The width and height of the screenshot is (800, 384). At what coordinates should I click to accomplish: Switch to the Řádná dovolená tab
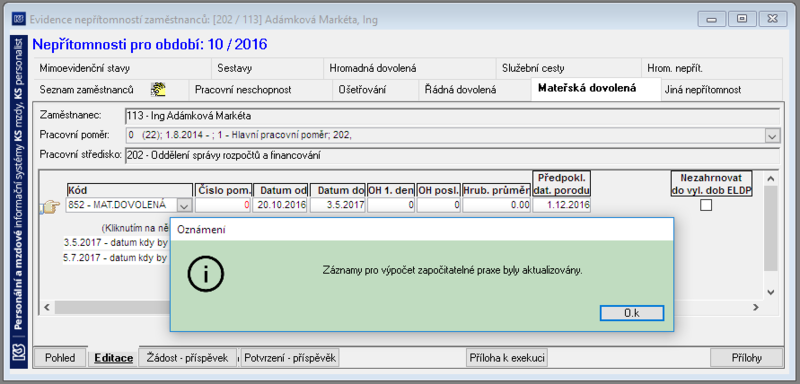point(460,90)
